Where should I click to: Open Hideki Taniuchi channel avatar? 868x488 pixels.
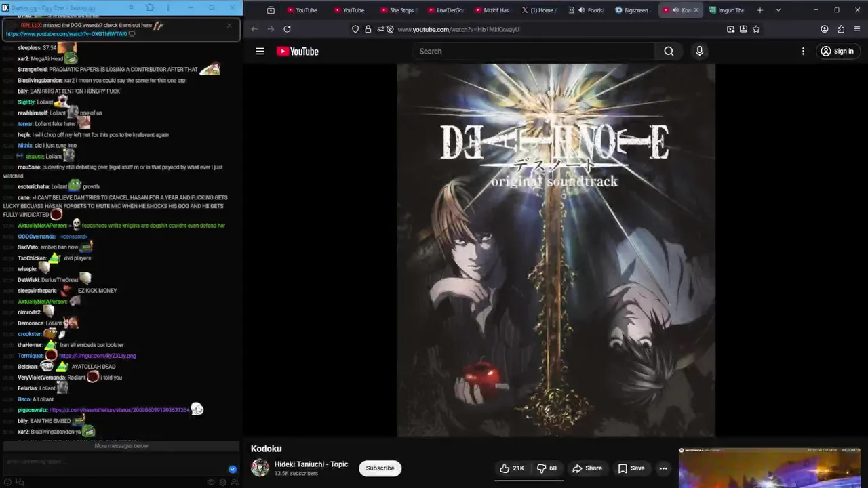click(x=260, y=468)
